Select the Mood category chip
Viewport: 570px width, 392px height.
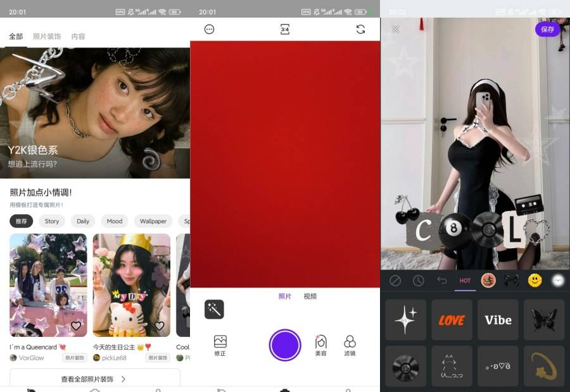tap(115, 221)
